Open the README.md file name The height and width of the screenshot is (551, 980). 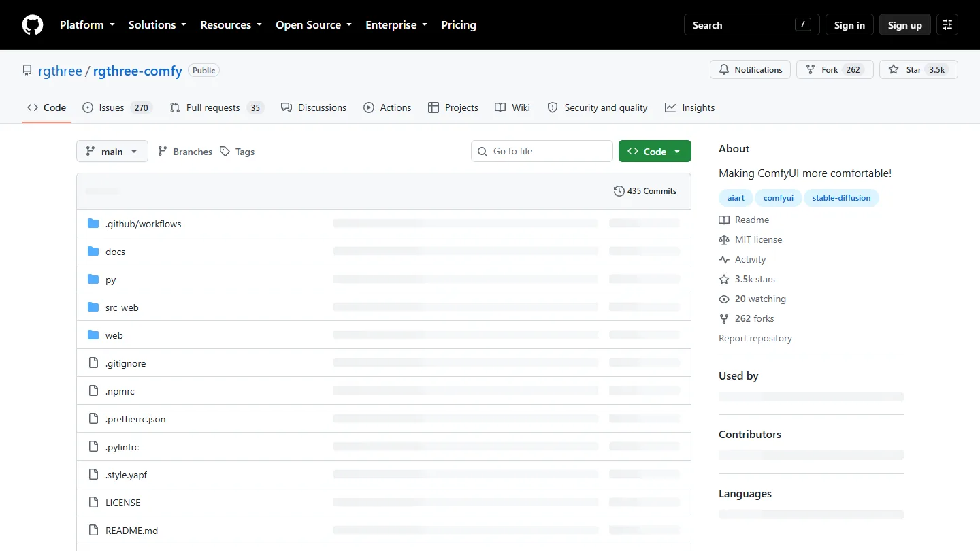pyautogui.click(x=131, y=531)
